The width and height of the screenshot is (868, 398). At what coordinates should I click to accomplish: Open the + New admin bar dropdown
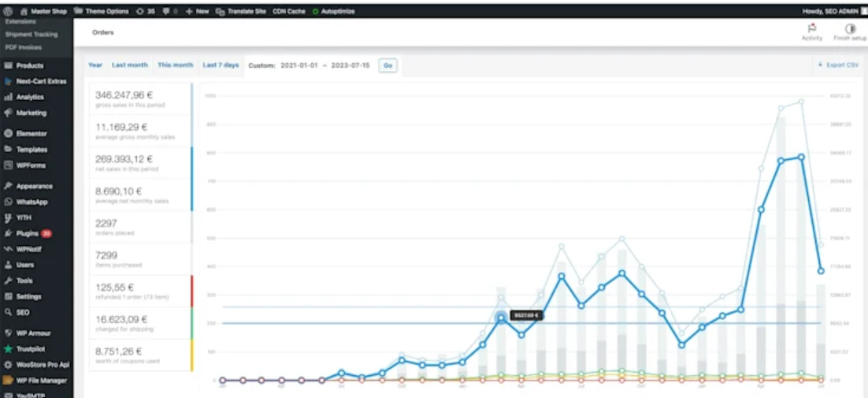(197, 12)
